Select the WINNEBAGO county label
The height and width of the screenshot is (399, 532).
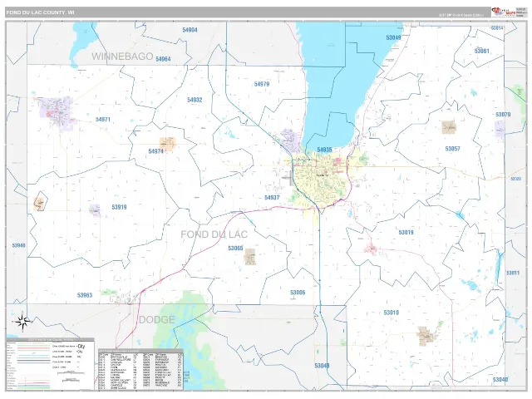point(122,57)
